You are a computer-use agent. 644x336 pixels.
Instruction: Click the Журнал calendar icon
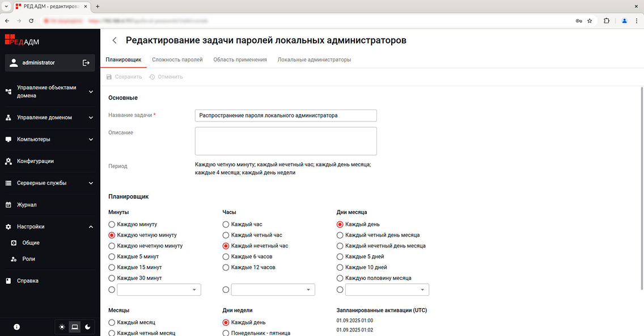(x=8, y=205)
